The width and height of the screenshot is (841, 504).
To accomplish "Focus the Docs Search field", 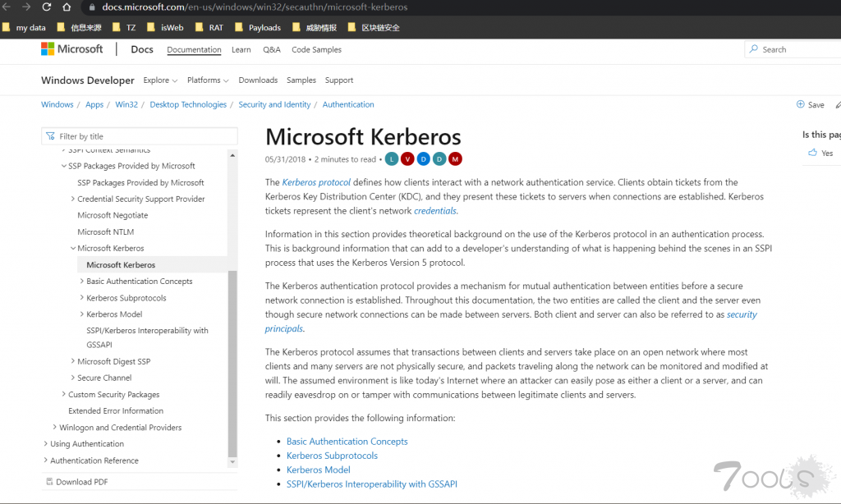I will (x=794, y=49).
